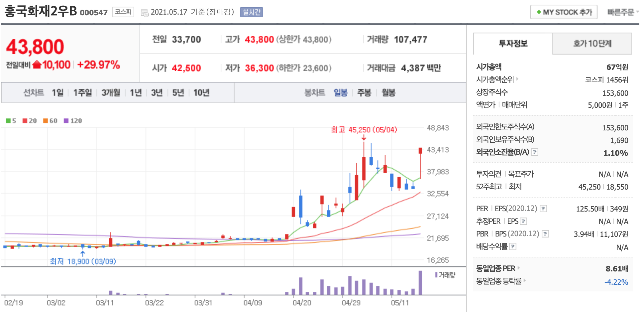
Task: Click the 04/20 date on chart axis
Action: pos(302,303)
